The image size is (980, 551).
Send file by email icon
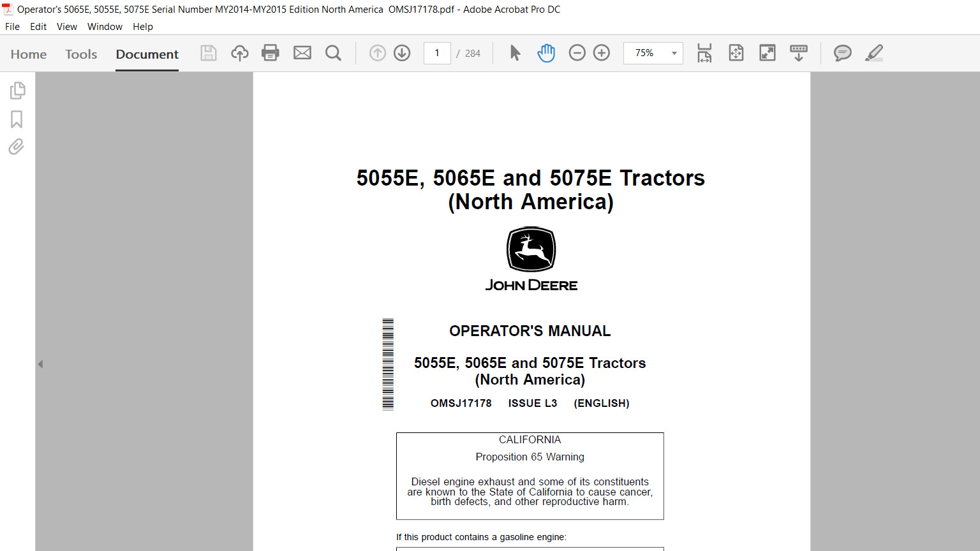[302, 53]
